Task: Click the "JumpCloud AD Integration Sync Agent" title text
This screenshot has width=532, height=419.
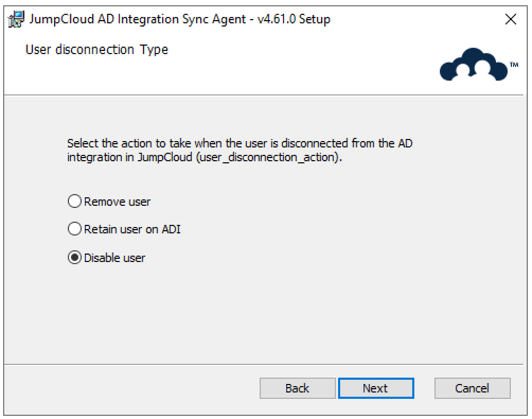Action: click(138, 20)
